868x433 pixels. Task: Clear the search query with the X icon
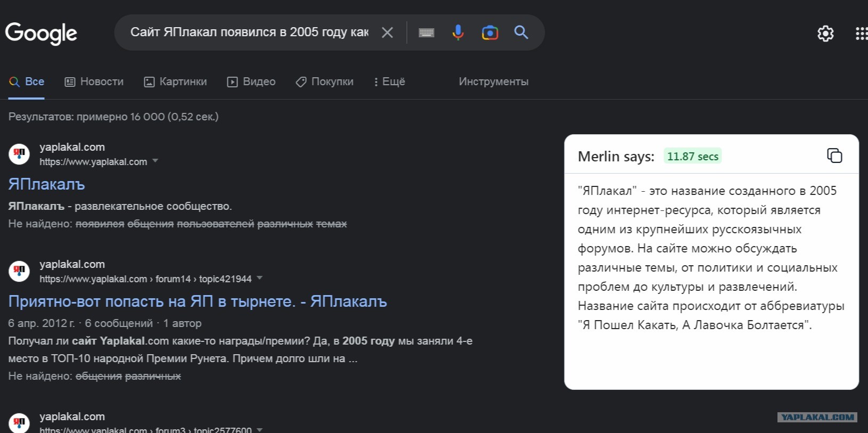click(388, 32)
